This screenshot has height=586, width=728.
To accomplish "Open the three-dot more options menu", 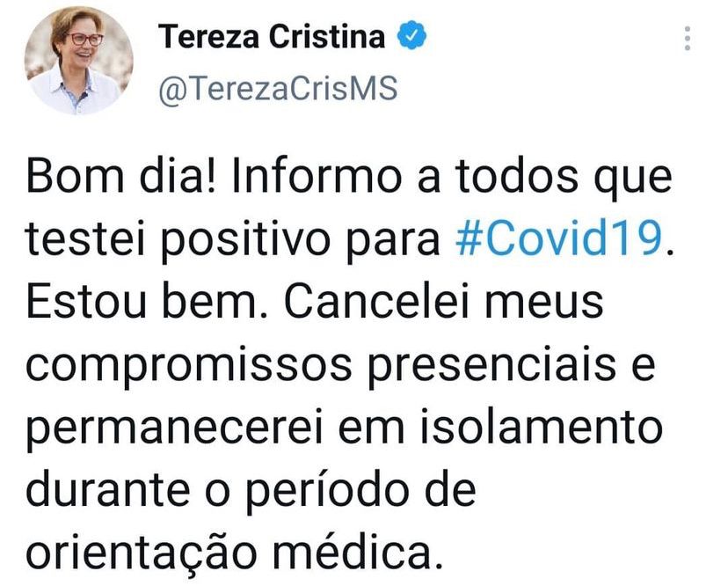I will [688, 38].
